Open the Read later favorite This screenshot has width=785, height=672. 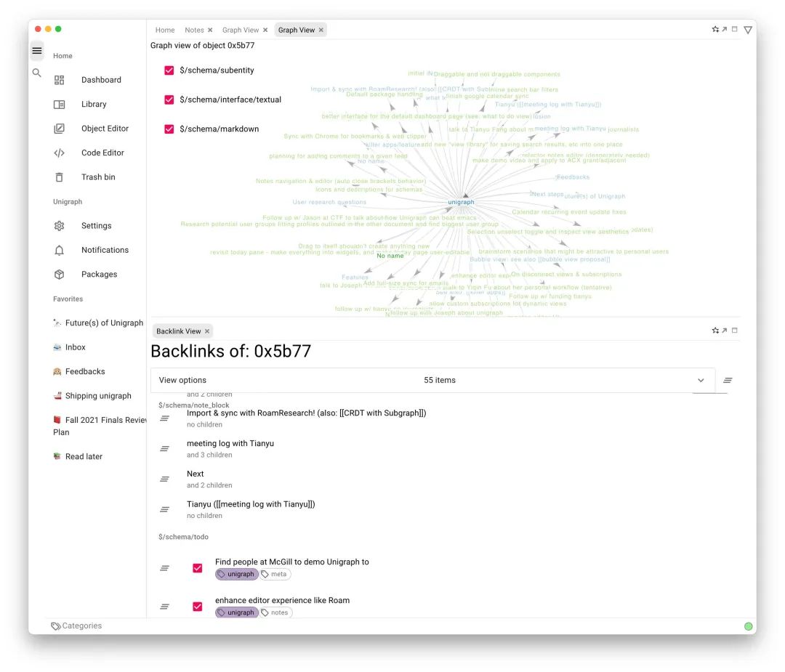pyautogui.click(x=78, y=457)
